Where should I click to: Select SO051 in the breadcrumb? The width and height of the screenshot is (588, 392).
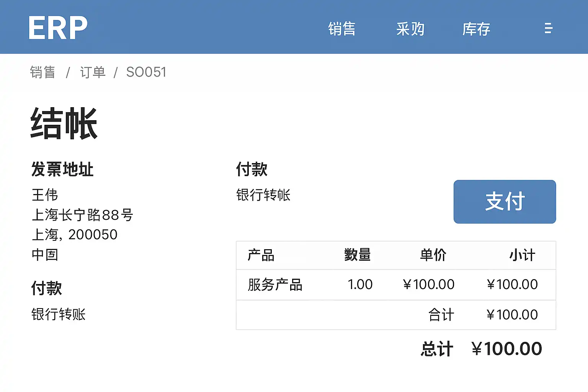pyautogui.click(x=146, y=72)
